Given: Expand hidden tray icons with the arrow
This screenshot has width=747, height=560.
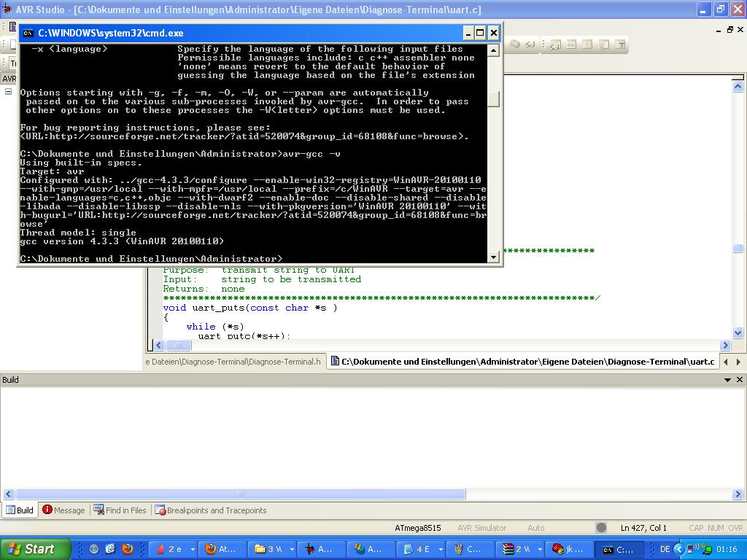Looking at the screenshot, I should click(679, 549).
